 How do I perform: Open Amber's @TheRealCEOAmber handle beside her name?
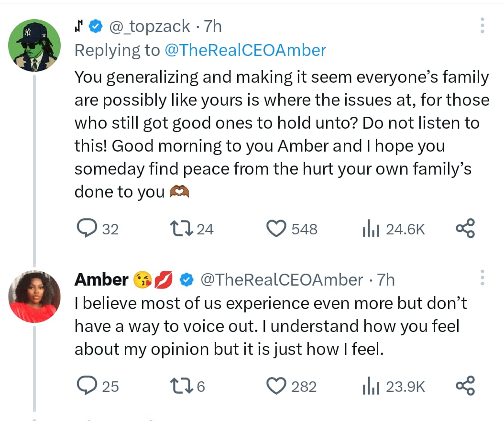(281, 280)
